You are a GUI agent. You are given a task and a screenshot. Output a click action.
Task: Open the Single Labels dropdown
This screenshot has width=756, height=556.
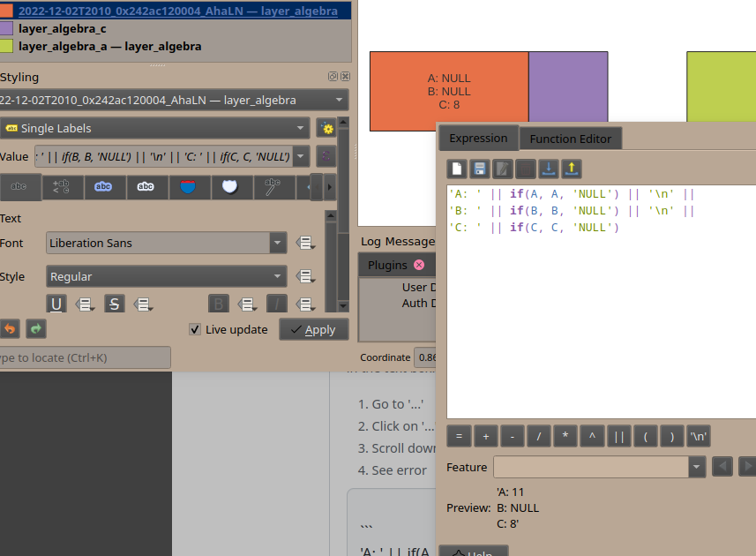coord(154,127)
